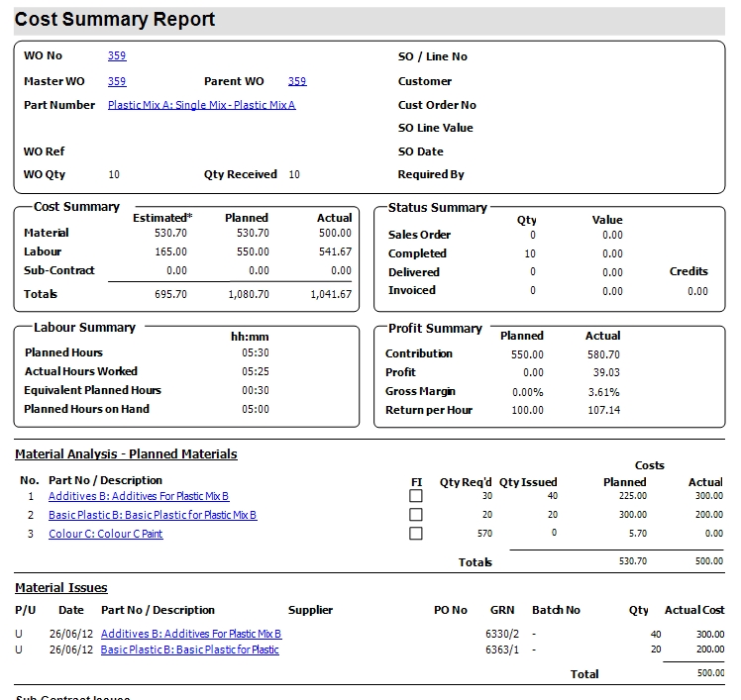The height and width of the screenshot is (700, 741).
Task: Tick the FI checkbox for Basic Plastic B
Action: pyautogui.click(x=416, y=515)
